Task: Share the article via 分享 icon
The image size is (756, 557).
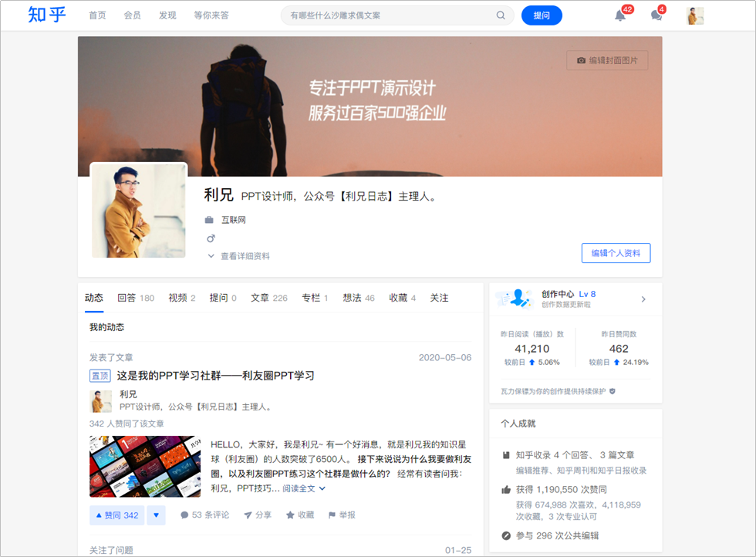Action: [248, 515]
